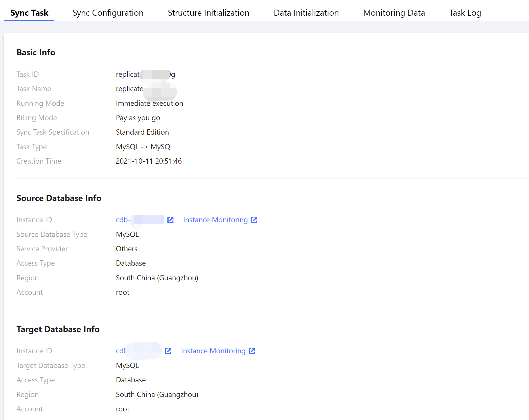Click the Basic Info heading
Screen dimensions: 529x420
pyautogui.click(x=36, y=53)
